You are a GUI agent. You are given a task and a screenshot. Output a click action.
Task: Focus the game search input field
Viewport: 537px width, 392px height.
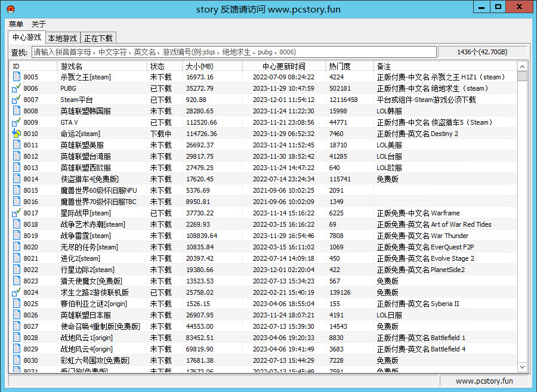tap(234, 52)
